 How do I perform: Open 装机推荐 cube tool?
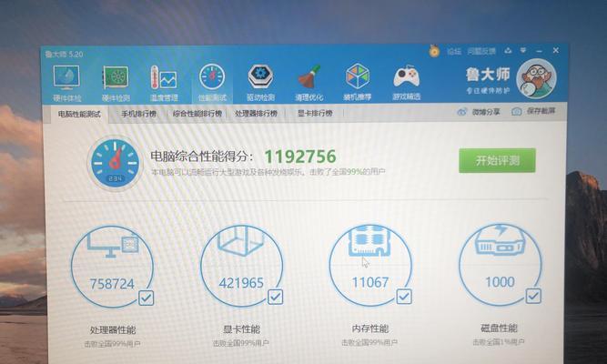(x=358, y=83)
